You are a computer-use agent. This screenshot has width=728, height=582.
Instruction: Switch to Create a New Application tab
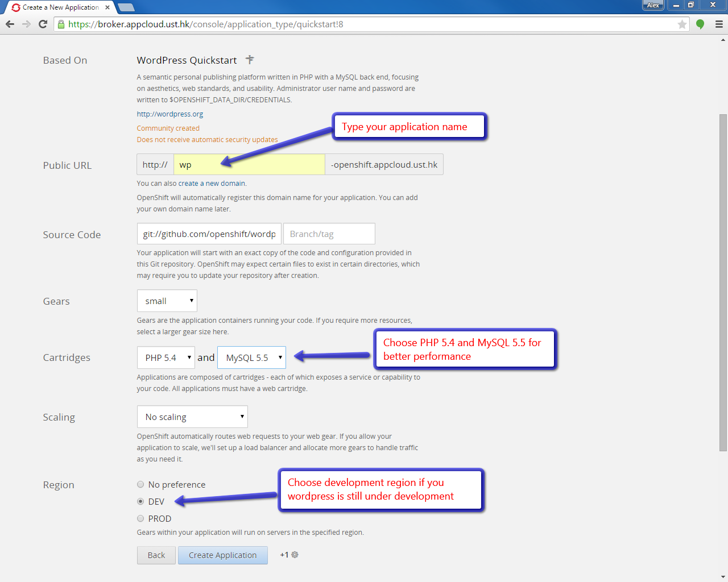(x=60, y=7)
